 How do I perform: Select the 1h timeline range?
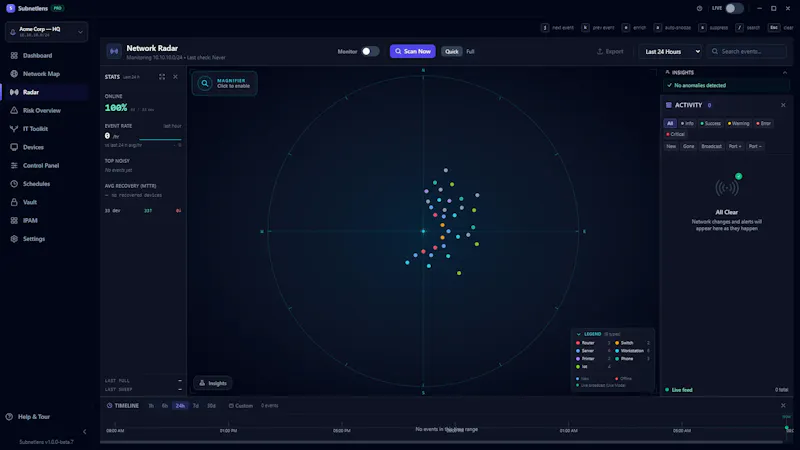(x=151, y=406)
